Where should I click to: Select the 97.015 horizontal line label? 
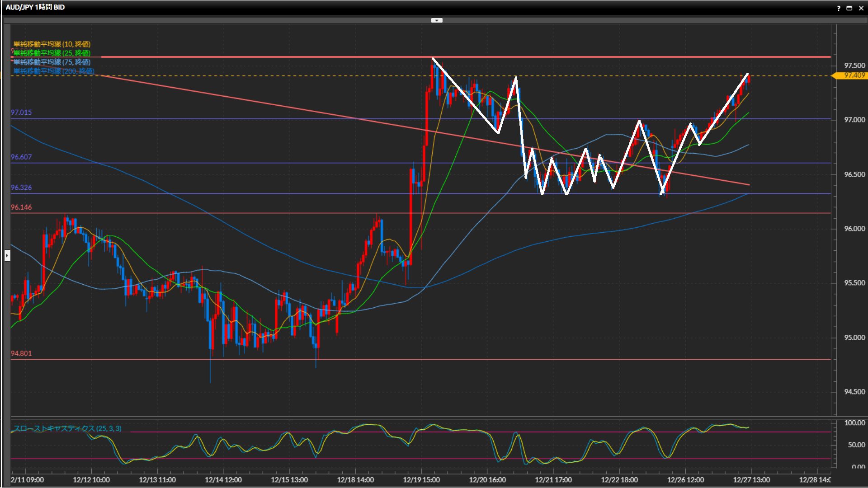point(21,113)
